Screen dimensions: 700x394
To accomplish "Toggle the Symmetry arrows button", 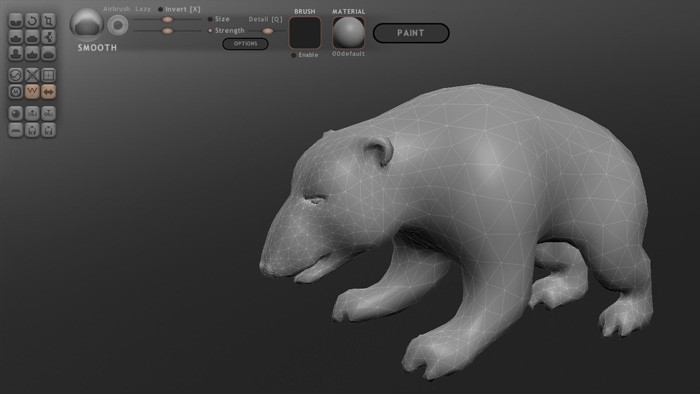I will tap(48, 91).
